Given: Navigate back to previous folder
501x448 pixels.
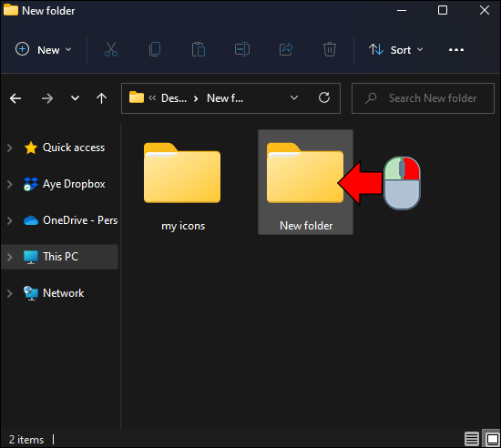Looking at the screenshot, I should pos(15,98).
